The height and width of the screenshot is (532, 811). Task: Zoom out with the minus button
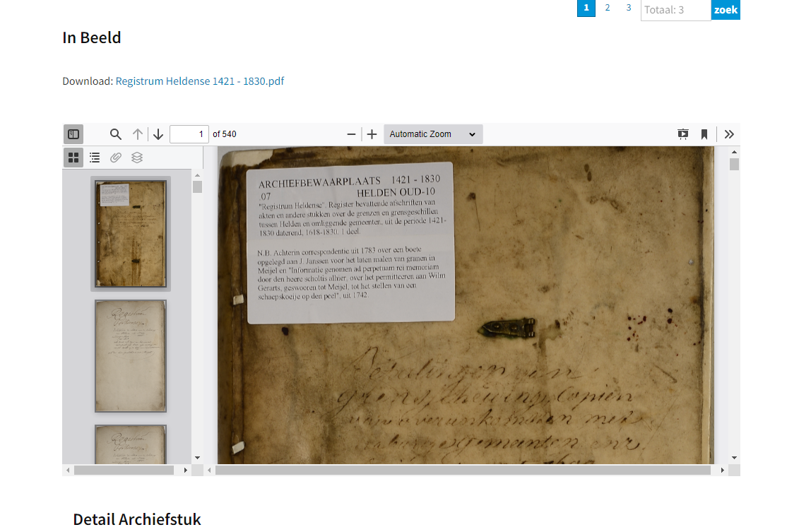[x=351, y=134]
